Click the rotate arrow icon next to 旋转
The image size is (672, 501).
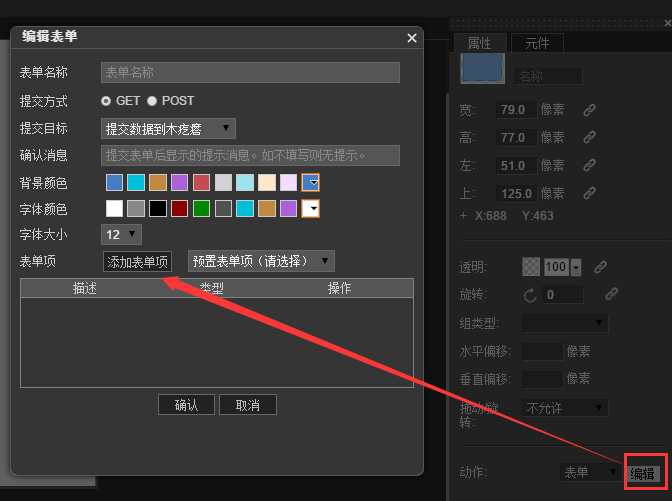coord(530,295)
